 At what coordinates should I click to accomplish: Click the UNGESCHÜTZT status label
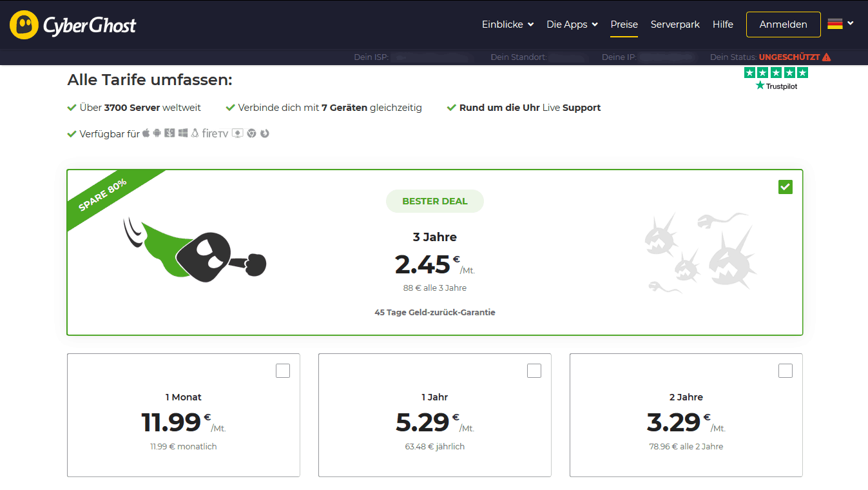tap(789, 57)
